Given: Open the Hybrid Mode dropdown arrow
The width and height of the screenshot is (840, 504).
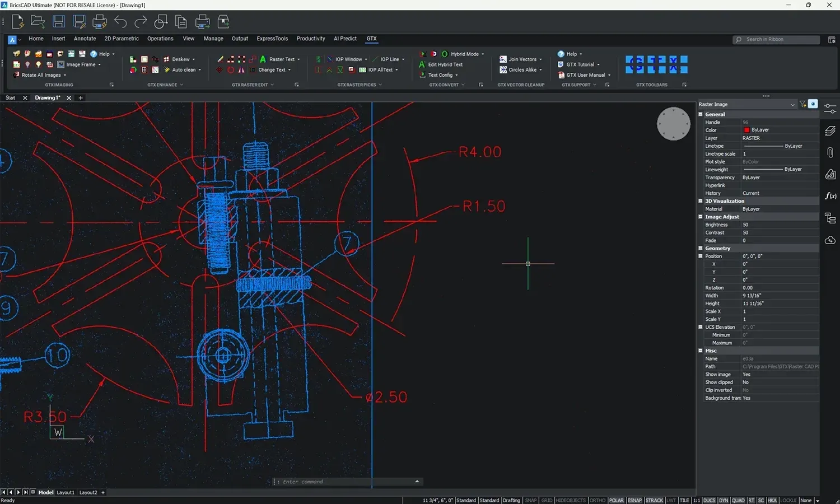Looking at the screenshot, I should pyautogui.click(x=483, y=54).
